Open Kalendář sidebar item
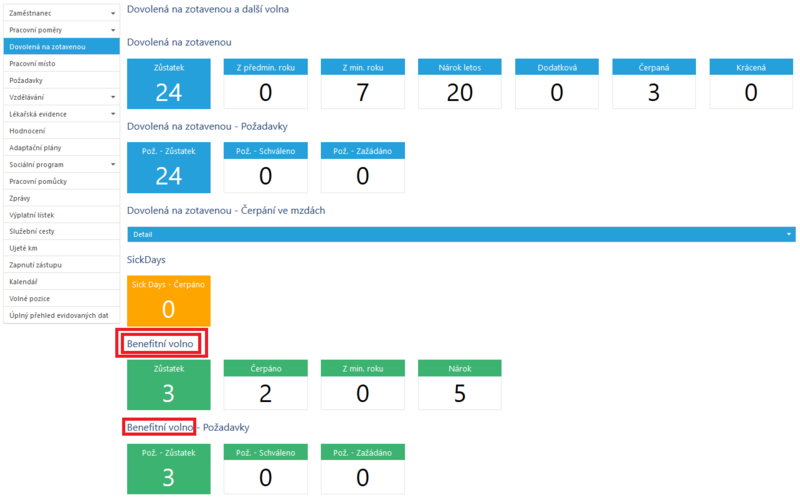The image size is (800, 498). pos(61,282)
